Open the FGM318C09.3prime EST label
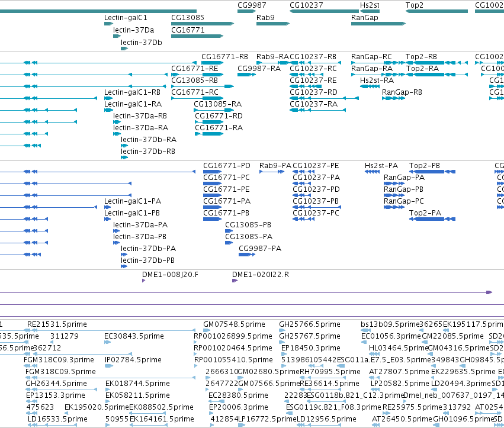504x428 pixels. click(x=59, y=360)
